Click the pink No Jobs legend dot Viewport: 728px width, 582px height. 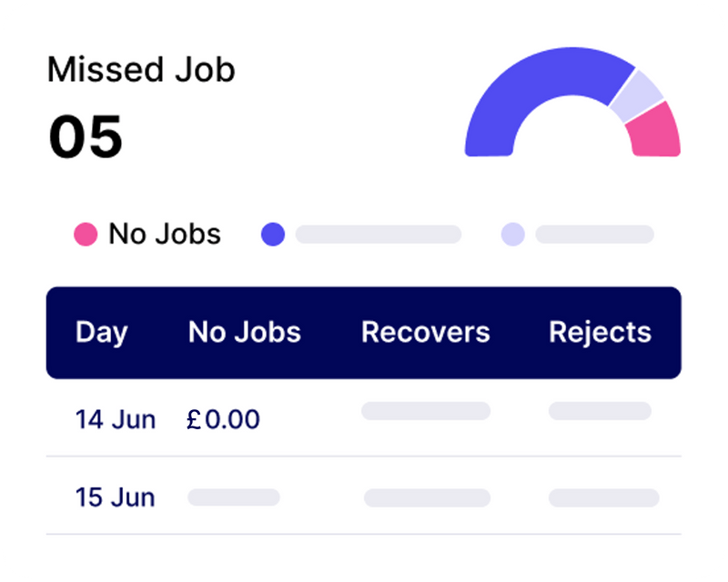click(x=86, y=234)
